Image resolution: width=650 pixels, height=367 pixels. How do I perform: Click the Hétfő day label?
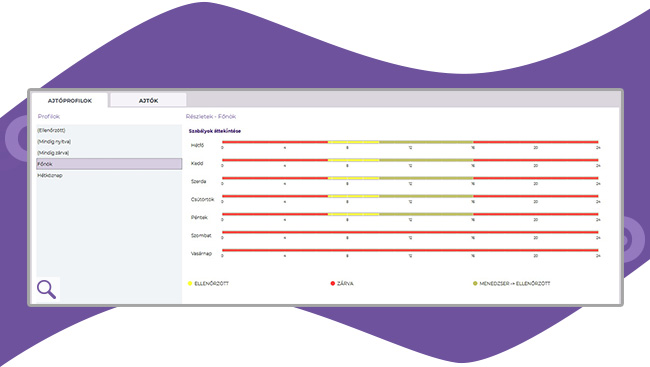(x=197, y=146)
